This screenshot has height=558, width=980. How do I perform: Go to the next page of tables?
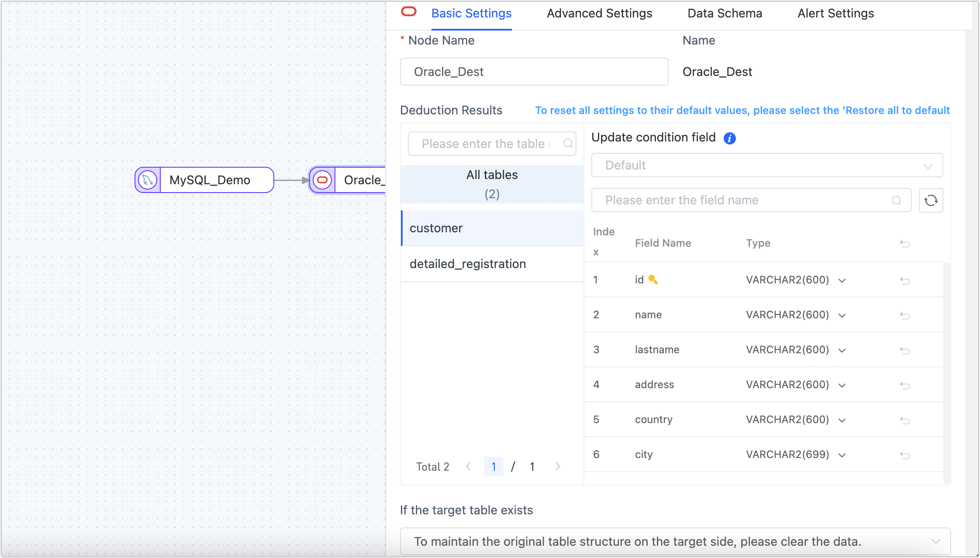558,466
